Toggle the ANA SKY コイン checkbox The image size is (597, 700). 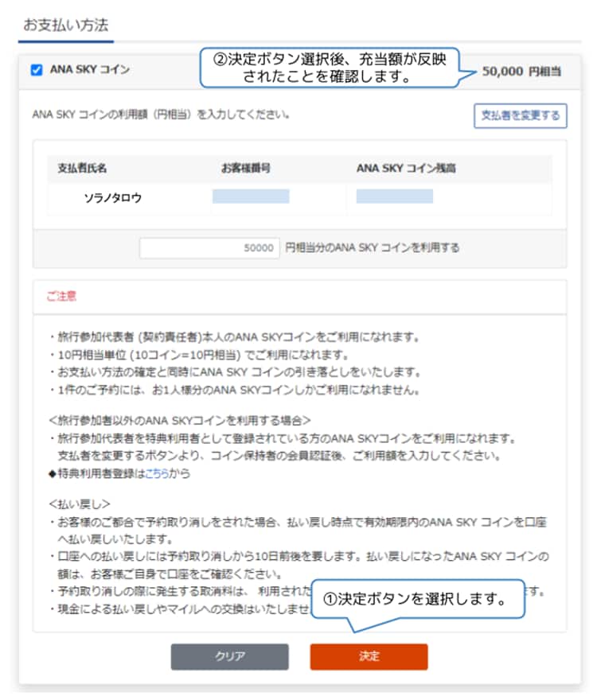coord(37,70)
